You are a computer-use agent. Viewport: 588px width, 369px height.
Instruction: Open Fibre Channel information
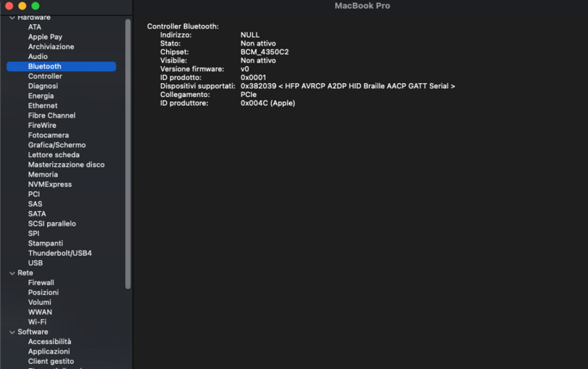[x=51, y=115]
